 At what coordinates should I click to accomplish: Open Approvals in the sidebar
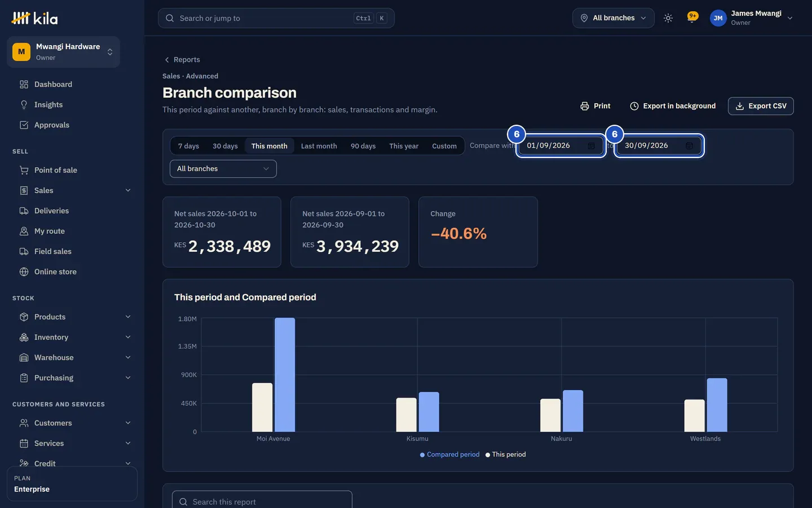[72, 125]
